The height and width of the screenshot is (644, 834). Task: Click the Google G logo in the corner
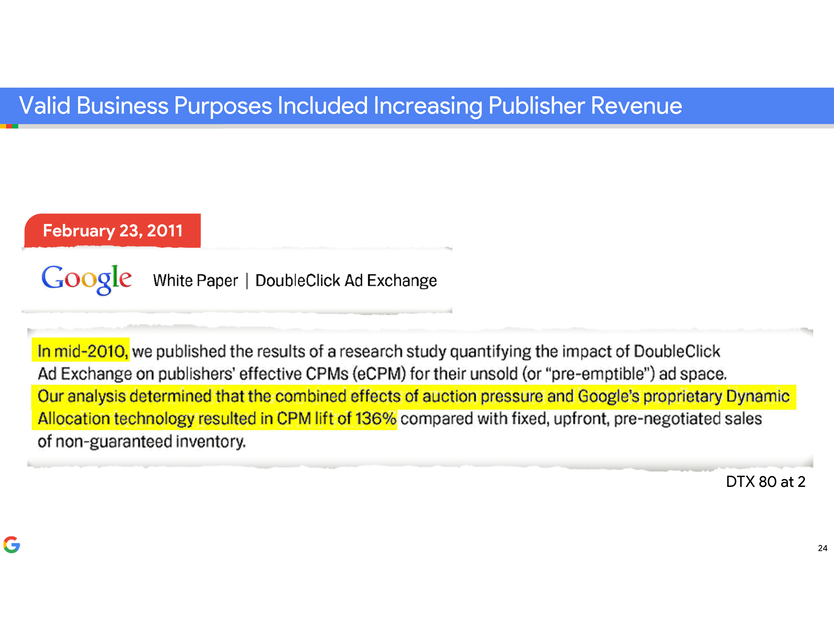(x=12, y=544)
